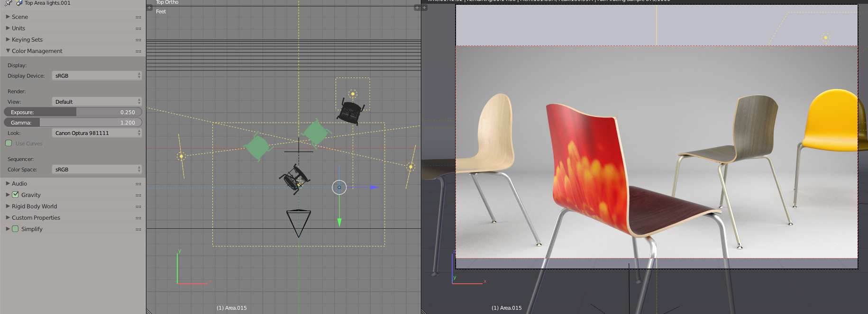Click the Gamma slider showing 1.200
Screen dimensions: 868x314
click(x=73, y=122)
